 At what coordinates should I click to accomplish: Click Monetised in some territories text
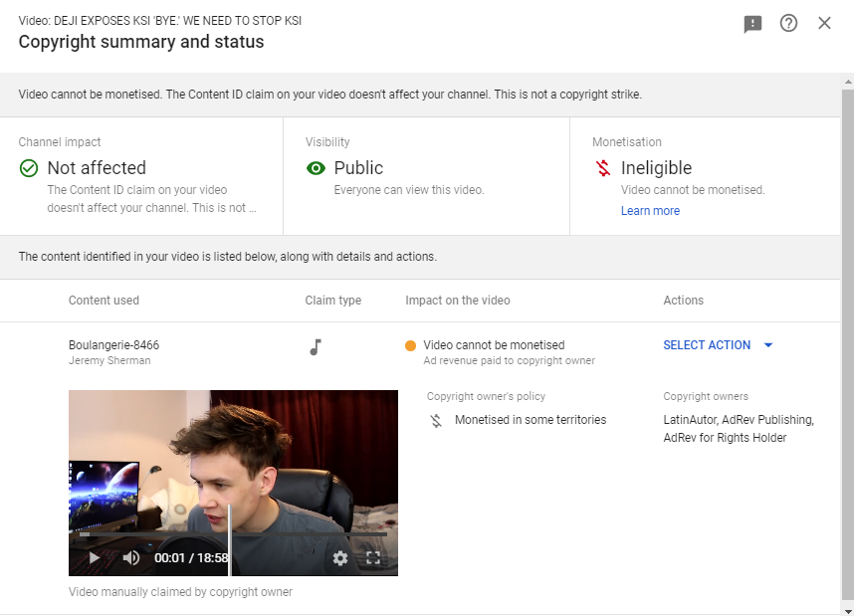[x=531, y=420]
